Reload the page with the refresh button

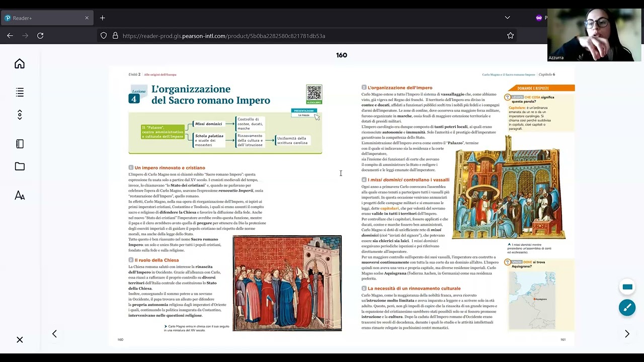click(x=40, y=36)
